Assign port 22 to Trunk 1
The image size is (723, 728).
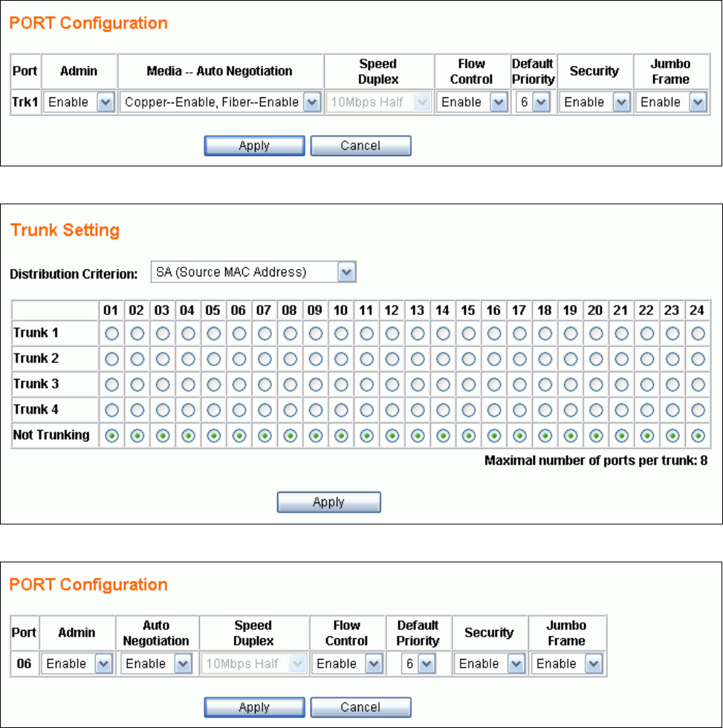click(647, 334)
